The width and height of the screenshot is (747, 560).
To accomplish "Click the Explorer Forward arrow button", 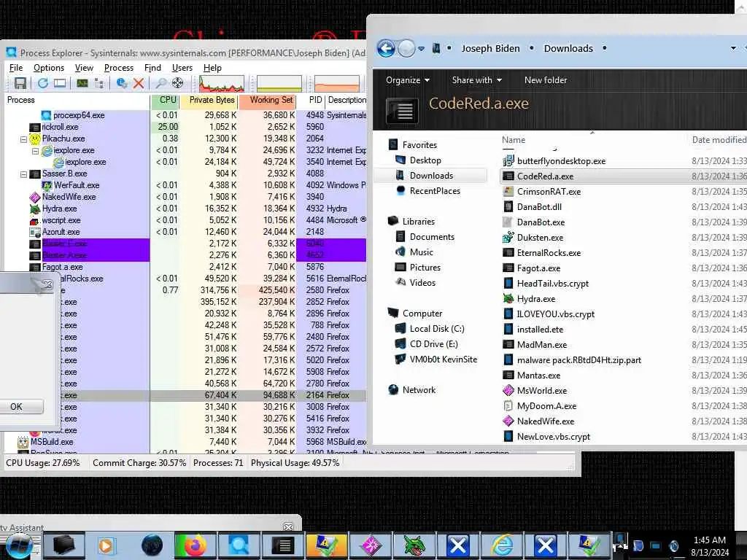I will click(x=406, y=48).
